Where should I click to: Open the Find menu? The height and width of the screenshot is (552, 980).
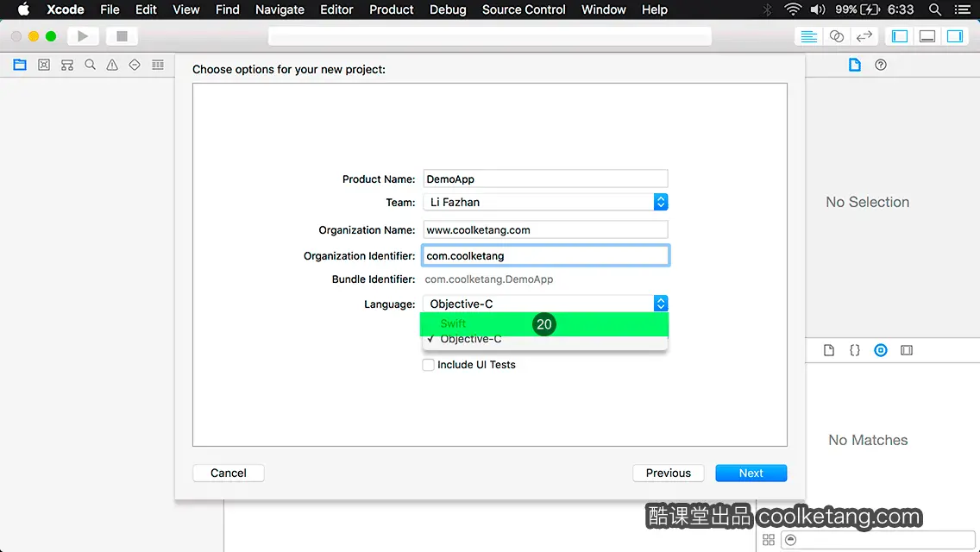pos(228,9)
